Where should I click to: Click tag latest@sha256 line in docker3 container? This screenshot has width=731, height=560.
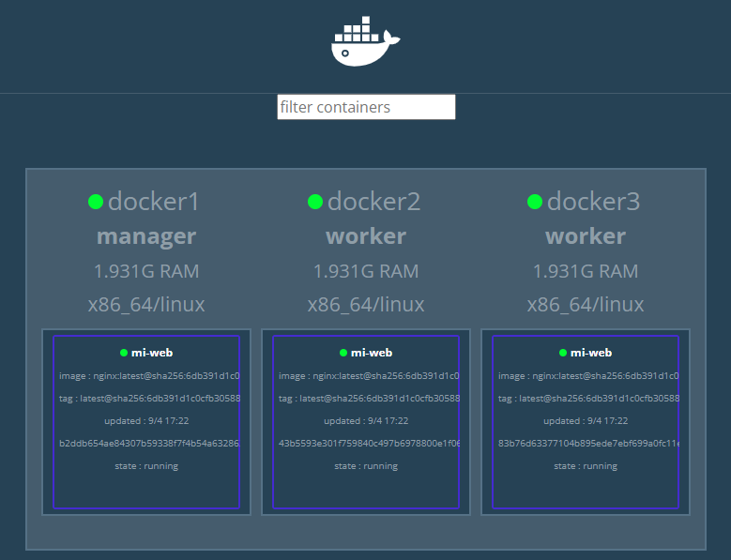[588, 399]
